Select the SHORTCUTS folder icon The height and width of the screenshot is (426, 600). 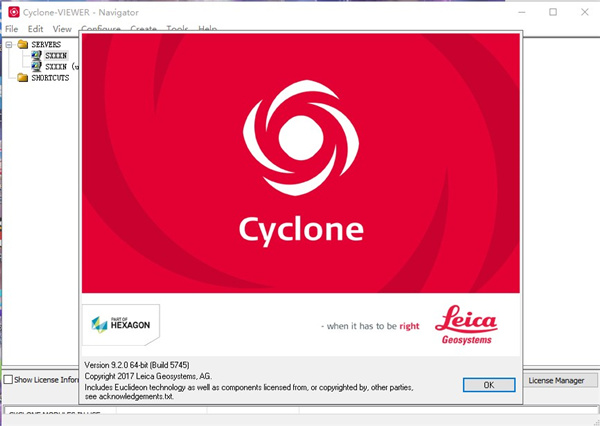(x=23, y=78)
